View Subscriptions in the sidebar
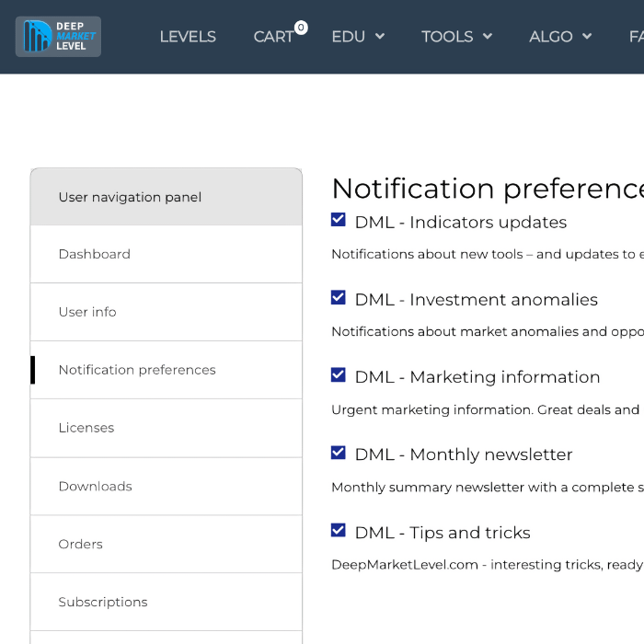Screen dimensions: 644x644 (102, 602)
